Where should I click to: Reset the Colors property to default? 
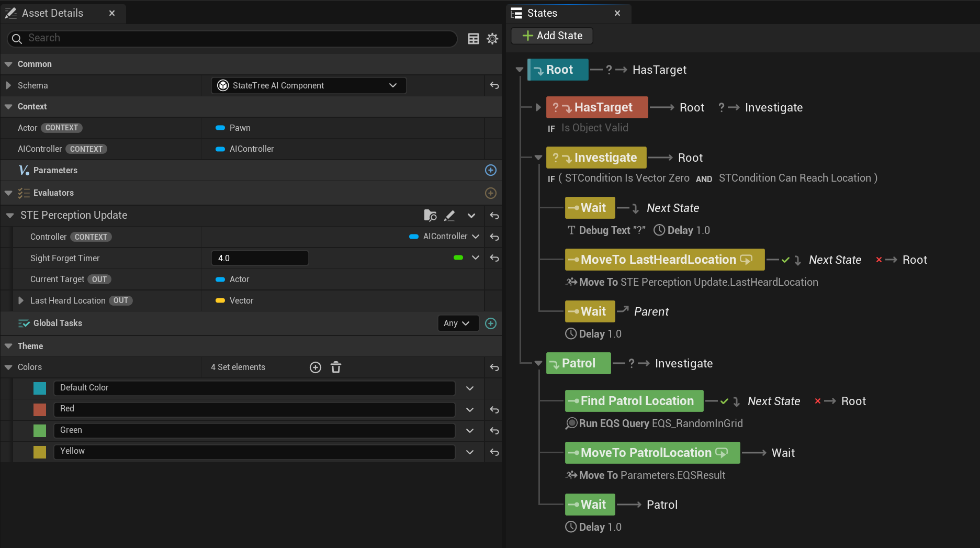tap(494, 367)
